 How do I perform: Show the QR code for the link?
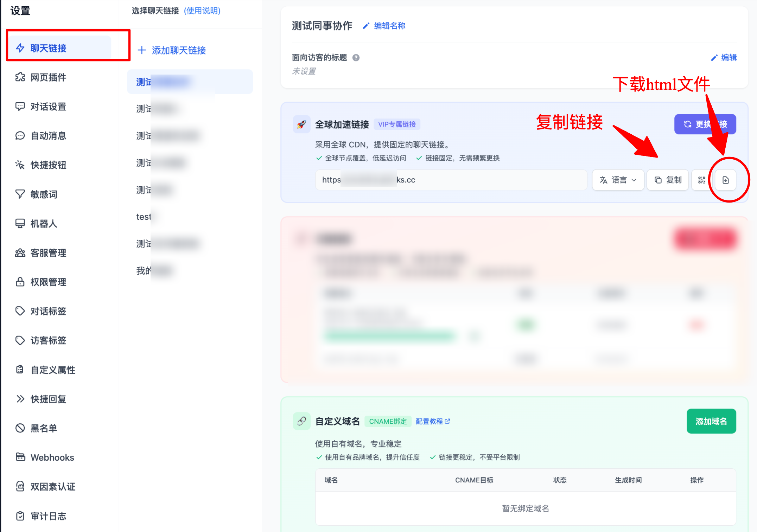(x=702, y=180)
